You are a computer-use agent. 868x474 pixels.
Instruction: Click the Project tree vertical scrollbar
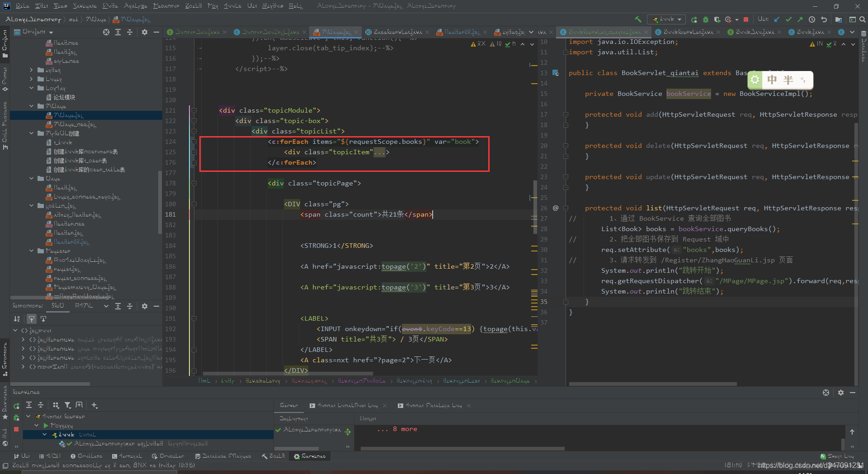(160, 203)
